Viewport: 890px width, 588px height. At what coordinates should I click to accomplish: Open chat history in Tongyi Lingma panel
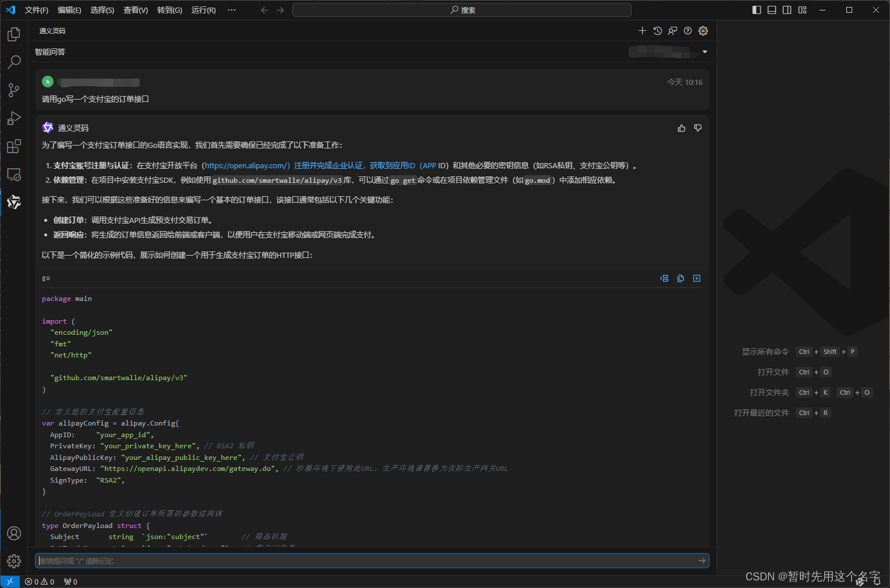658,31
